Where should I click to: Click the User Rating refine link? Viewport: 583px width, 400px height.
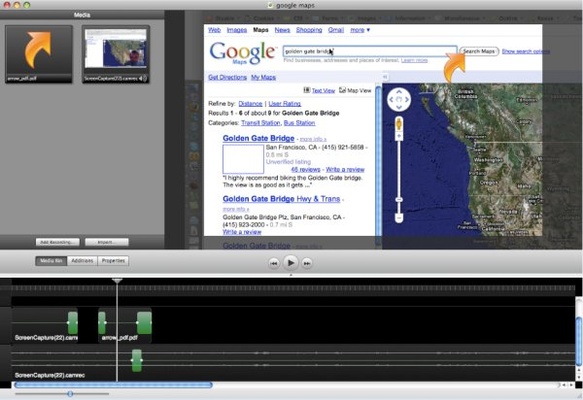point(285,104)
